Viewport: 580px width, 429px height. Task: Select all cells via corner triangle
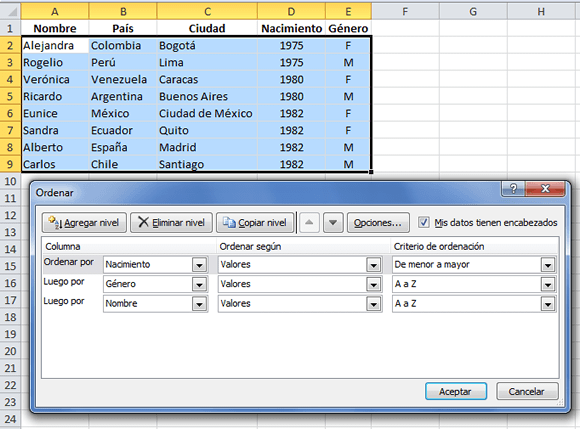click(10, 11)
